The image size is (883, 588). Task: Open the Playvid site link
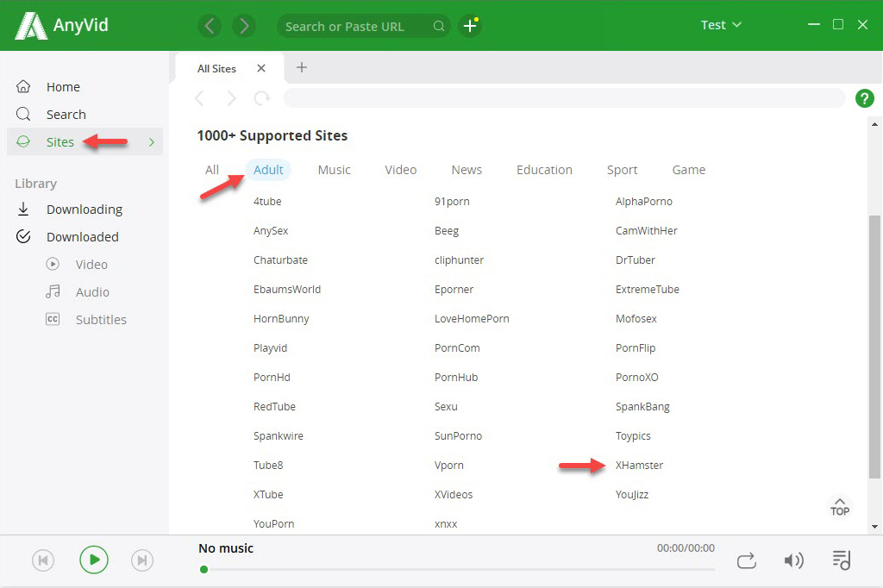coord(270,348)
